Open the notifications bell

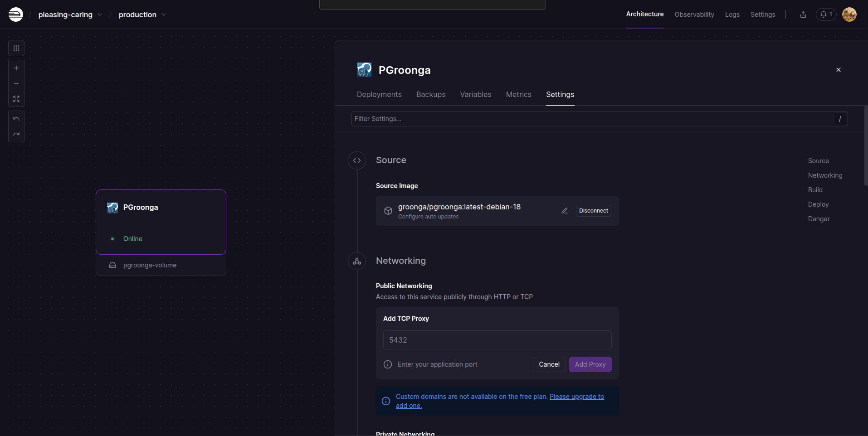(826, 15)
